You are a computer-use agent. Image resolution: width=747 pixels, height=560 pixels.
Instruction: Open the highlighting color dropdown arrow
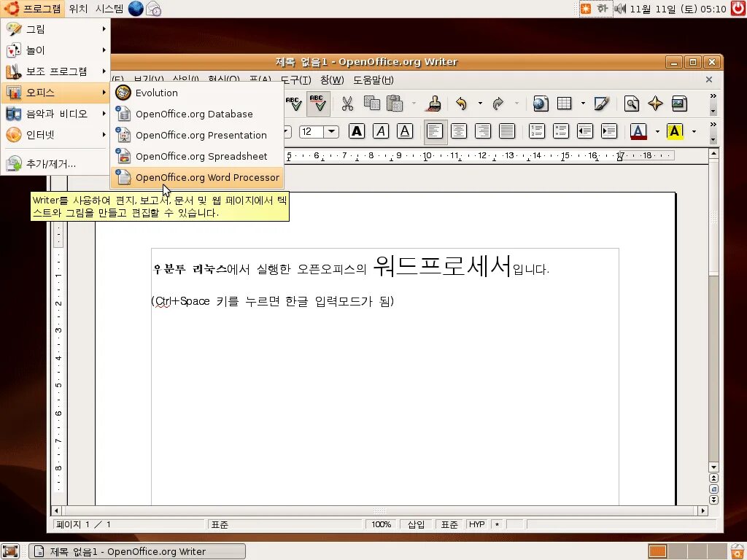(x=694, y=131)
